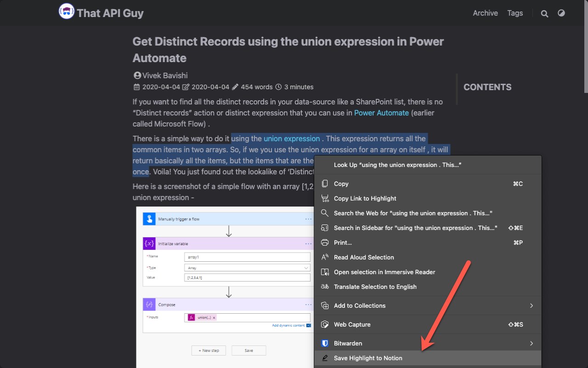Open the Power Automate link

(381, 113)
